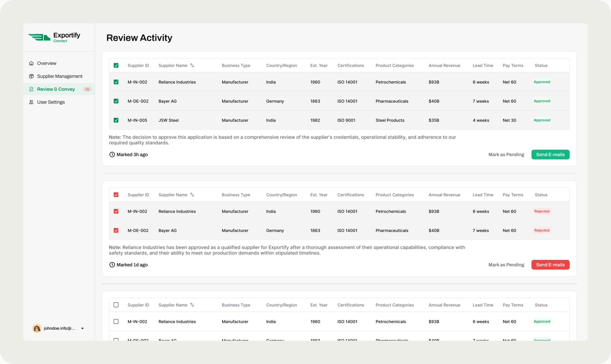Toggle select-all checkbox in first approved table
Screen dimensions: 611x364
click(x=116, y=66)
